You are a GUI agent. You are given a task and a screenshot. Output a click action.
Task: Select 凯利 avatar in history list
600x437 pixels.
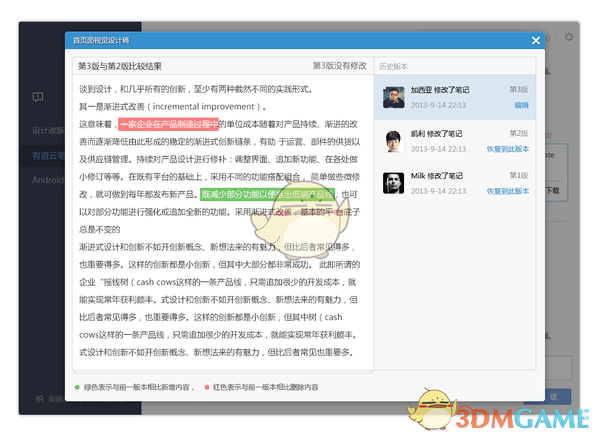click(x=393, y=141)
